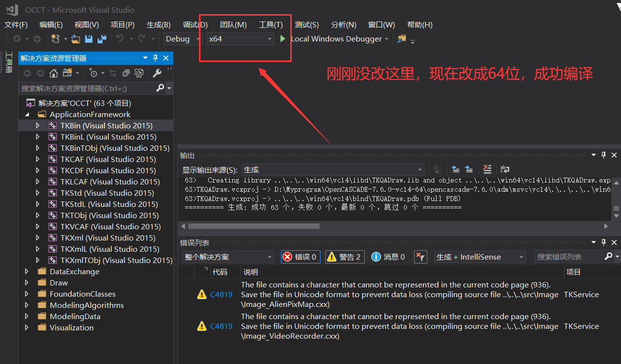The height and width of the screenshot is (364, 621).
Task: Pin the Solution Explorer panel
Action: [x=156, y=58]
